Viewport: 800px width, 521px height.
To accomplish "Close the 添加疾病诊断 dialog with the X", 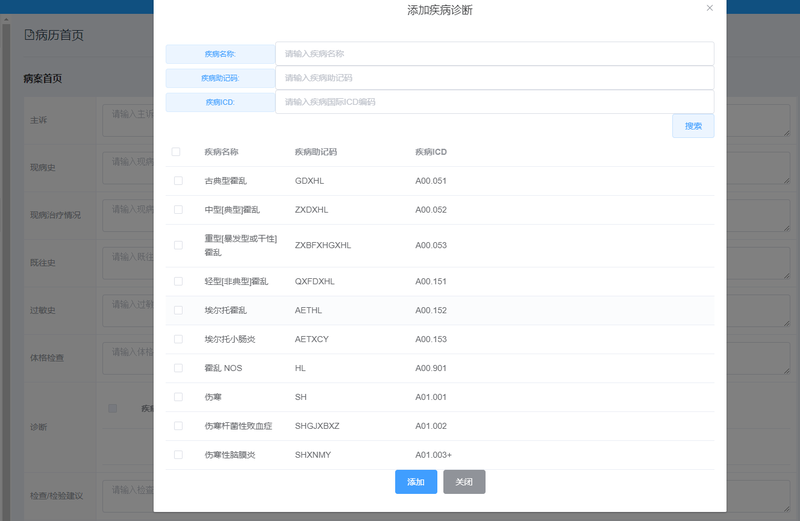I will pos(709,8).
